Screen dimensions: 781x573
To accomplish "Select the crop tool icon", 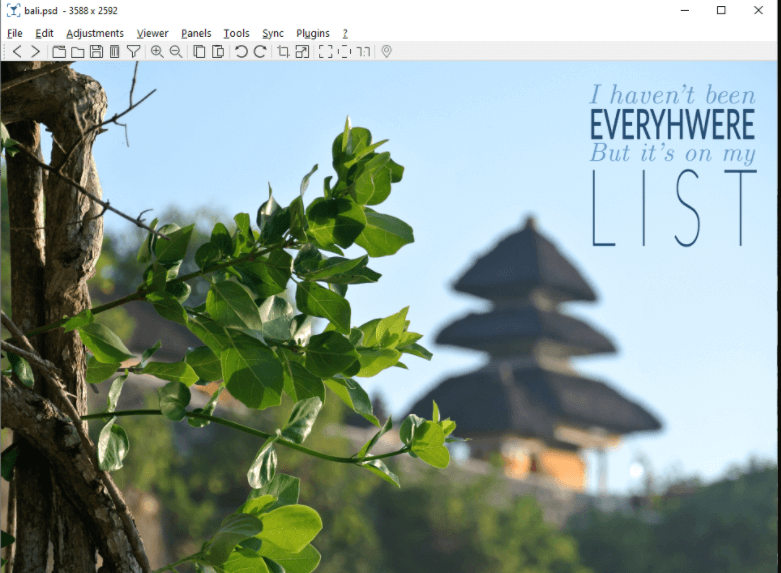I will click(x=283, y=51).
